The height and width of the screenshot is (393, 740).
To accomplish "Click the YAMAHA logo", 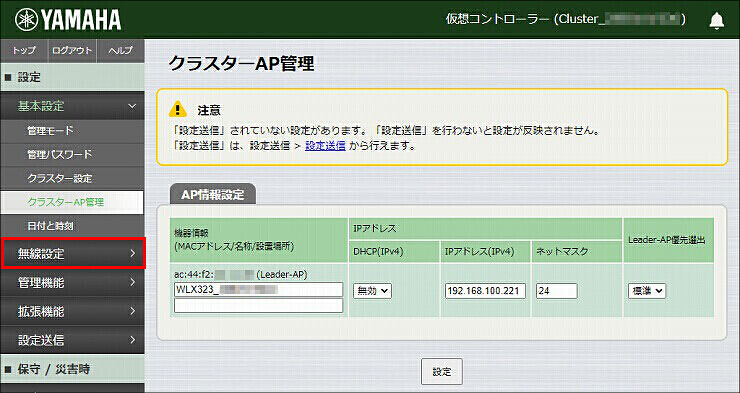I will (67, 20).
